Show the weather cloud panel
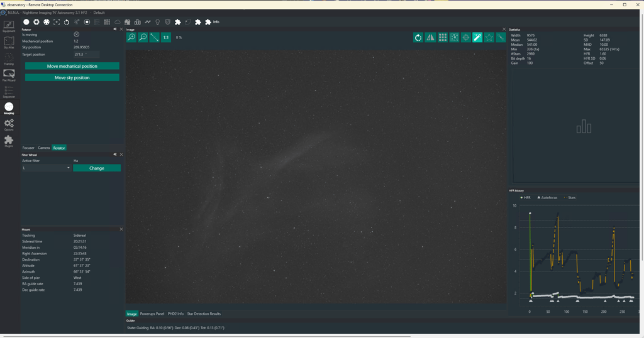 tap(117, 22)
